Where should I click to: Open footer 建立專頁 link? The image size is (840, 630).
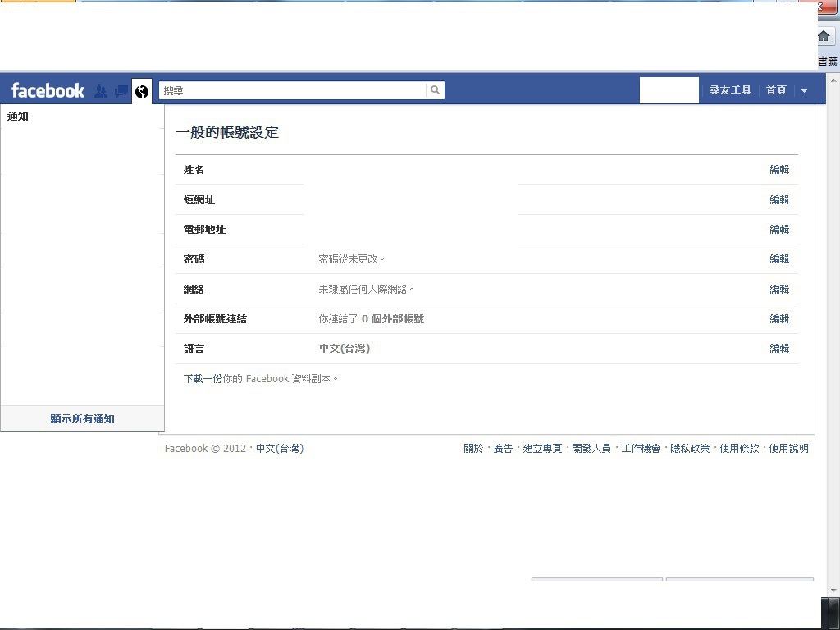pyautogui.click(x=542, y=449)
